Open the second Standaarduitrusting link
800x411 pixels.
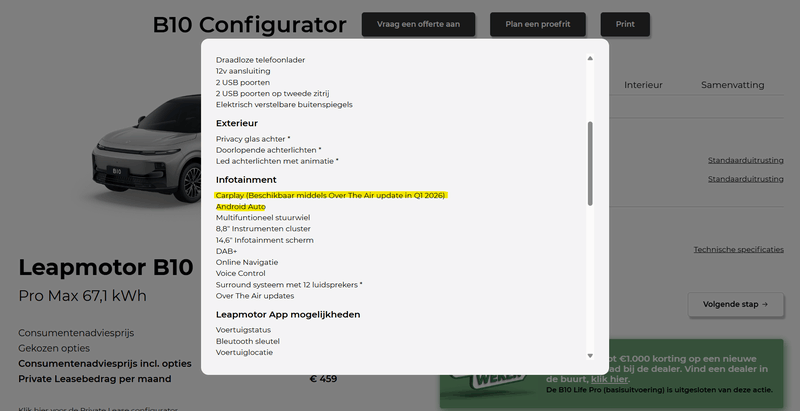[x=745, y=179]
